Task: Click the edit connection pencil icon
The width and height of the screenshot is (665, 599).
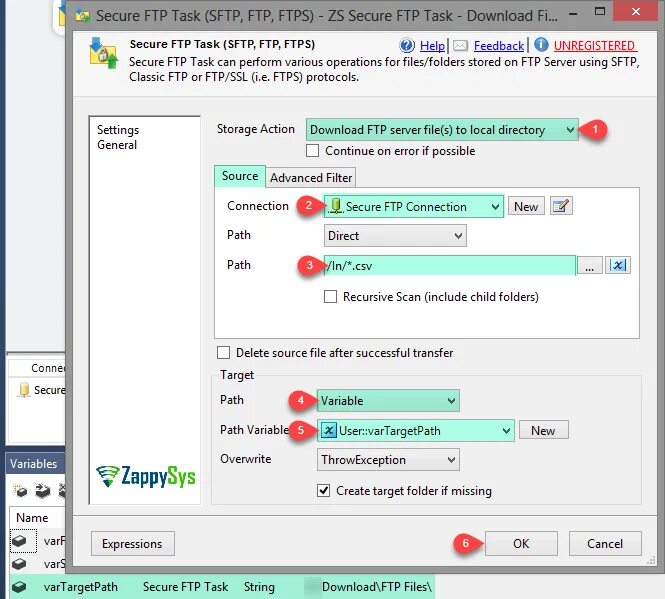Action: [x=561, y=206]
